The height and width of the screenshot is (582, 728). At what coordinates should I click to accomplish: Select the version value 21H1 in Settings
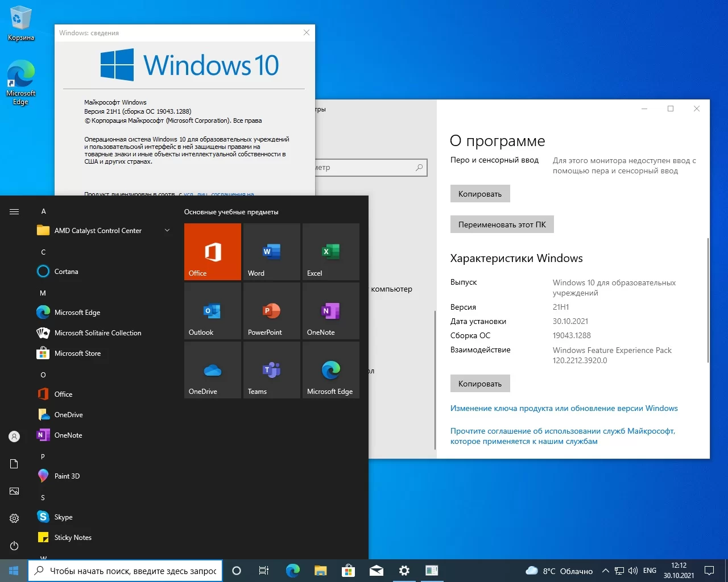(561, 307)
